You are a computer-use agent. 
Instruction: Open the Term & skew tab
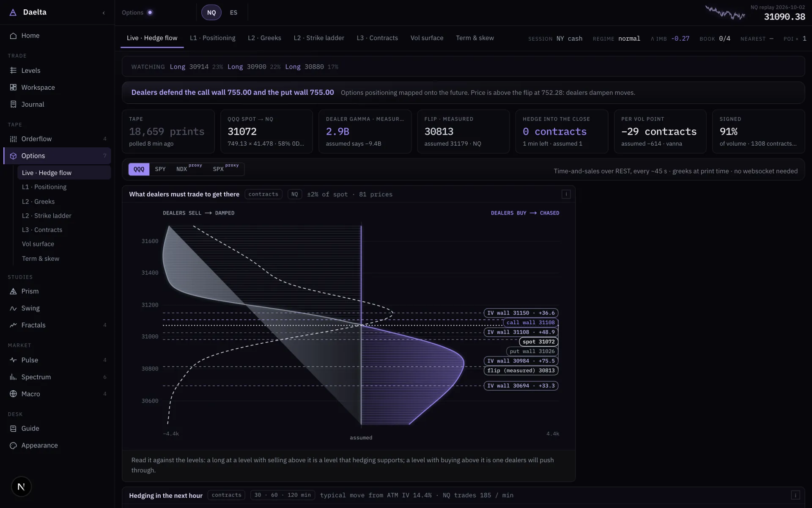click(x=475, y=38)
